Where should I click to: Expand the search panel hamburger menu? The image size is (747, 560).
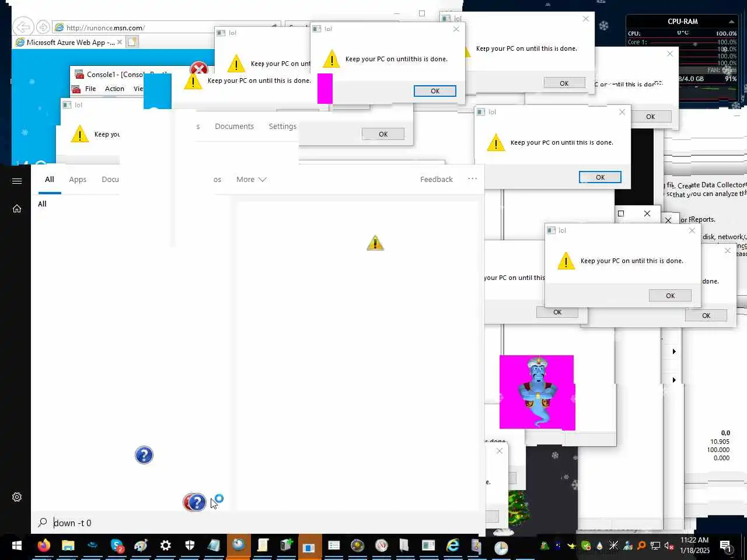pyautogui.click(x=16, y=181)
